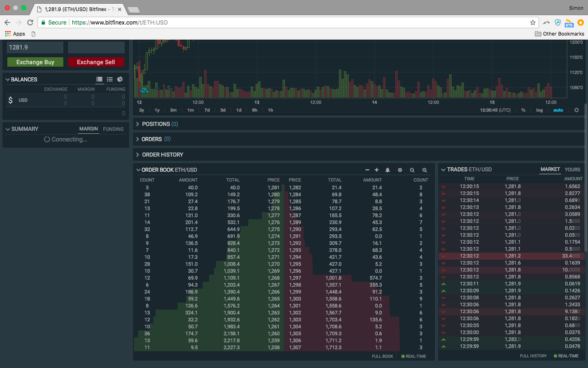Select Funding tab in Summary
Image resolution: width=588 pixels, height=368 pixels.
click(113, 129)
